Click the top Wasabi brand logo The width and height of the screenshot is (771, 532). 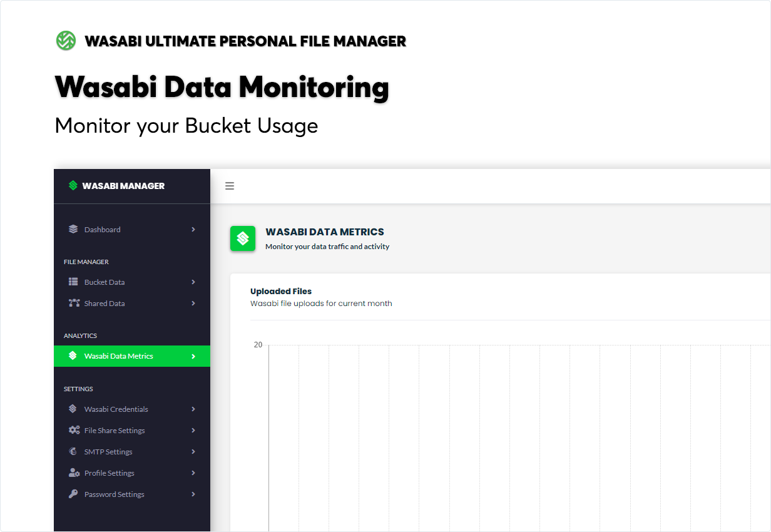(x=66, y=41)
